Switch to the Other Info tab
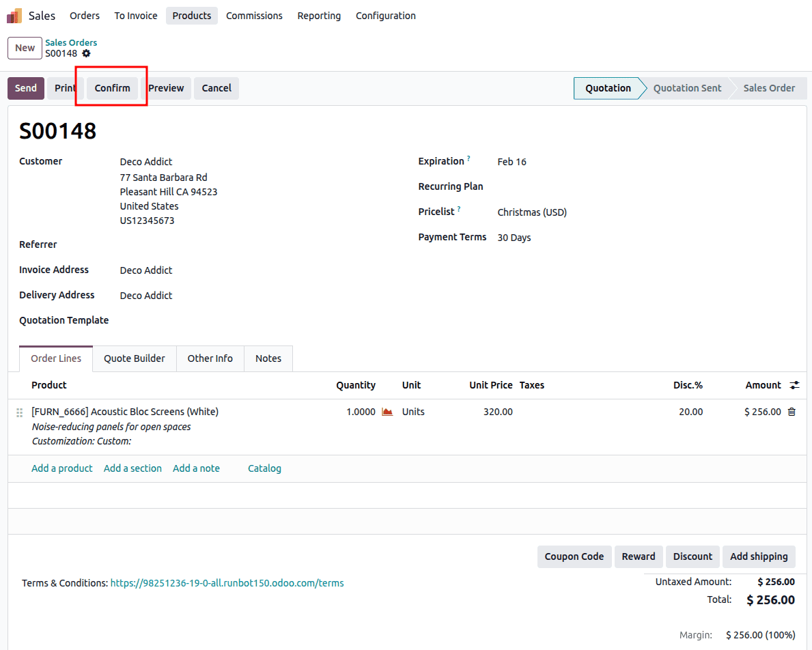Image resolution: width=812 pixels, height=650 pixels. pos(210,358)
